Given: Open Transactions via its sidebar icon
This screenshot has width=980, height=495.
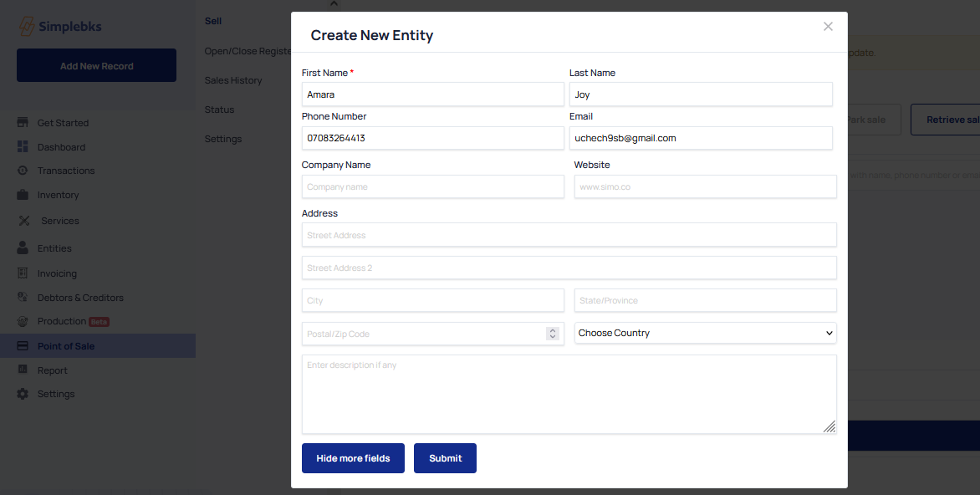Looking at the screenshot, I should (x=23, y=171).
